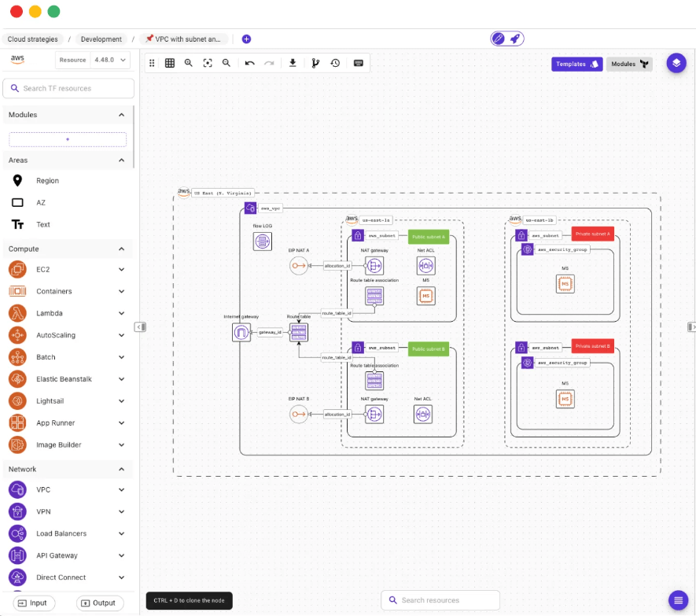Click the fit-to-screen center icon
696x616 pixels.
pyautogui.click(x=208, y=63)
